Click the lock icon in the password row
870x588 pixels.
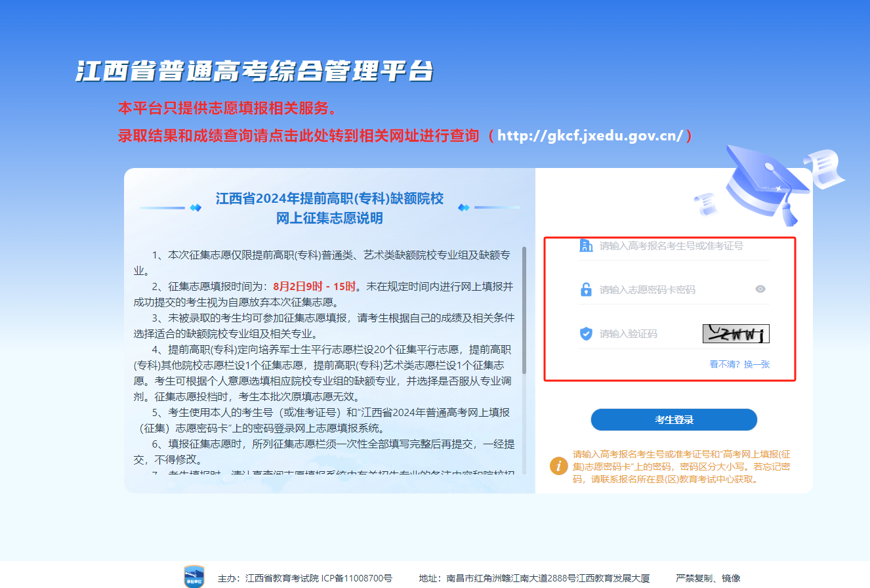586,289
